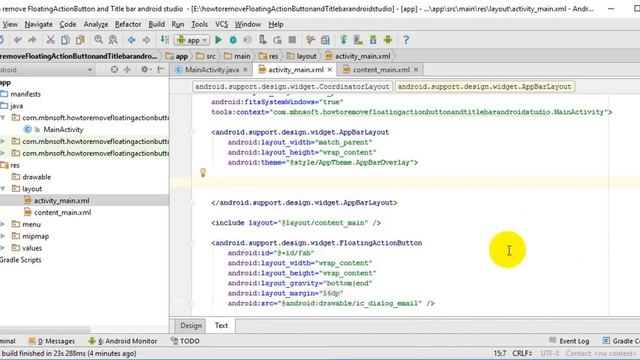Open the VCS menu
The height and width of the screenshot is (360, 640).
pyautogui.click(x=221, y=24)
